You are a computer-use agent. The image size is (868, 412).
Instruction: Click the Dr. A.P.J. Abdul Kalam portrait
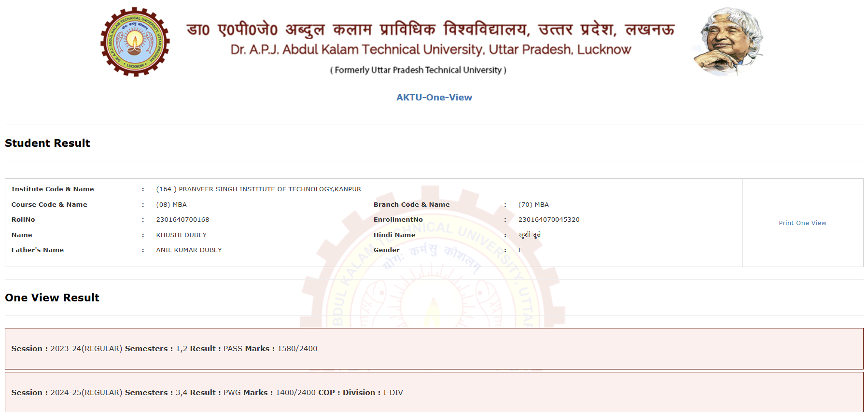(728, 42)
